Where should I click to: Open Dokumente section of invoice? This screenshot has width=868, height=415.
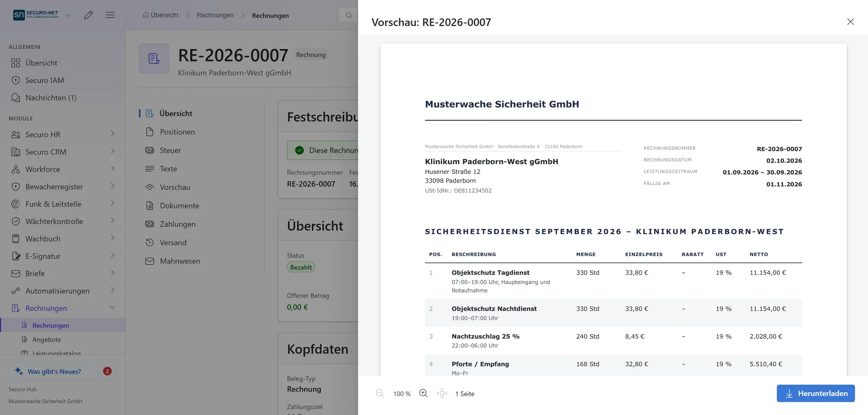point(179,206)
